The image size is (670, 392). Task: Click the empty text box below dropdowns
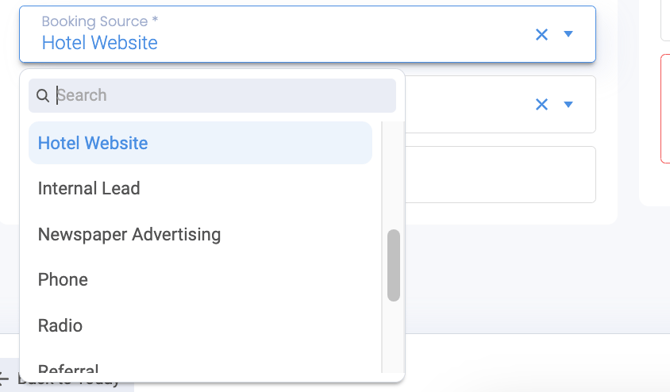[x=500, y=174]
